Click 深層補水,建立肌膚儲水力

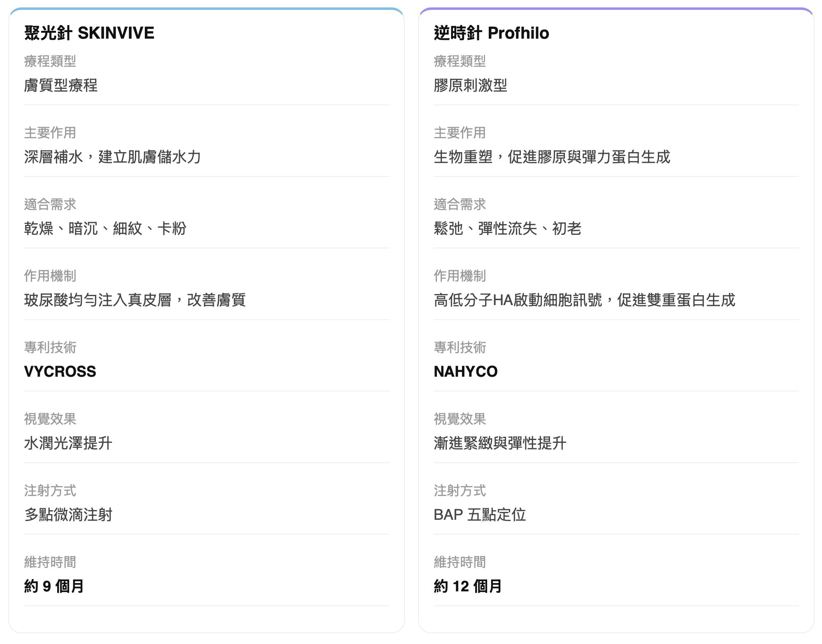[113, 157]
